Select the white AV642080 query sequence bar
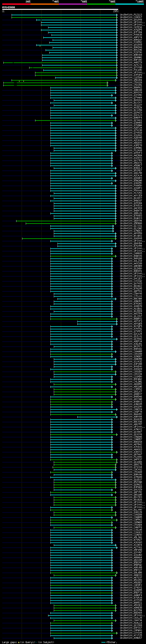 click(x=60, y=9)
